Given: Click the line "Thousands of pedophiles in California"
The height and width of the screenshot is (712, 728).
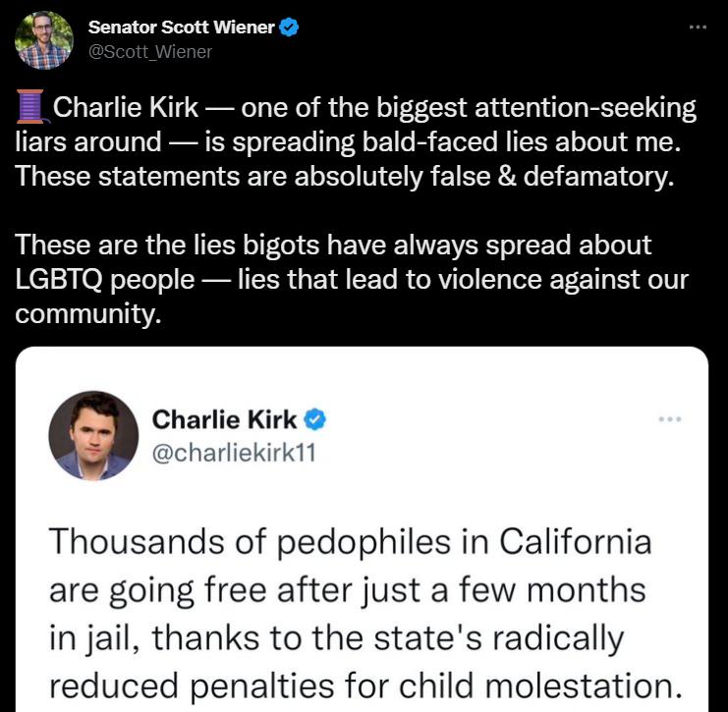Looking at the screenshot, I should click(351, 542).
